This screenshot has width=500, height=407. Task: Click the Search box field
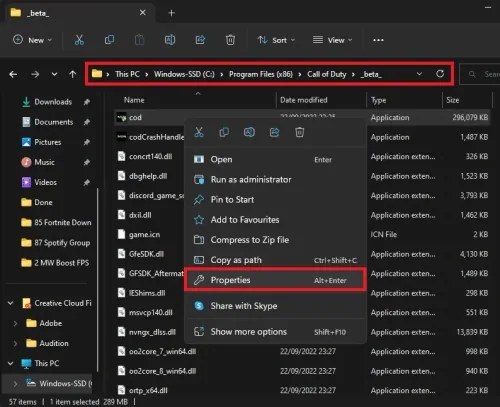(480, 74)
